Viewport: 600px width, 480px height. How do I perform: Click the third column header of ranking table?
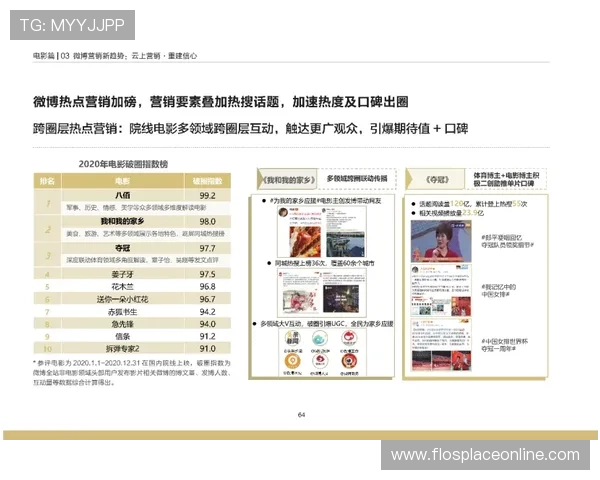pos(207,181)
